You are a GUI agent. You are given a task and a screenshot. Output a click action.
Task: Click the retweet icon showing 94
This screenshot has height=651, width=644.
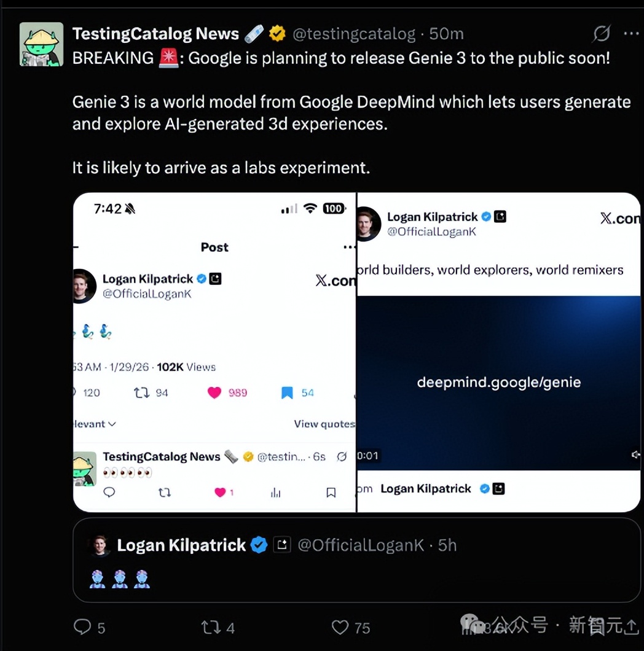pos(142,393)
